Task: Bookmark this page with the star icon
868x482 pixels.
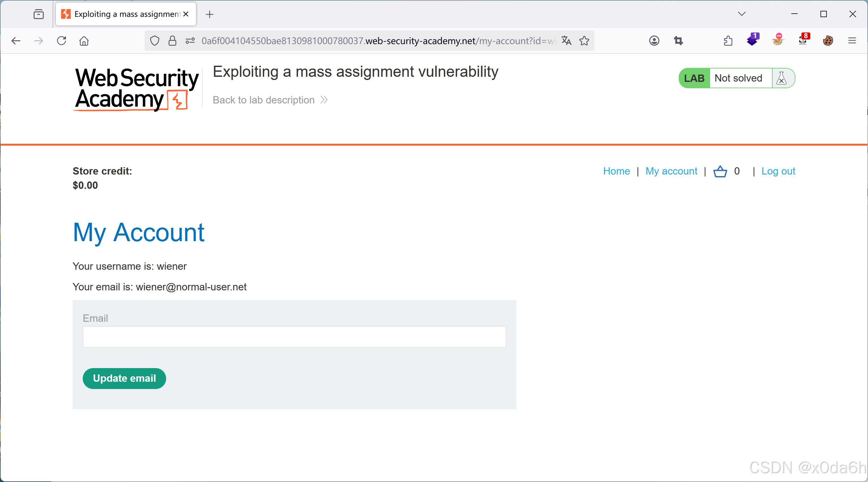Action: (584, 41)
